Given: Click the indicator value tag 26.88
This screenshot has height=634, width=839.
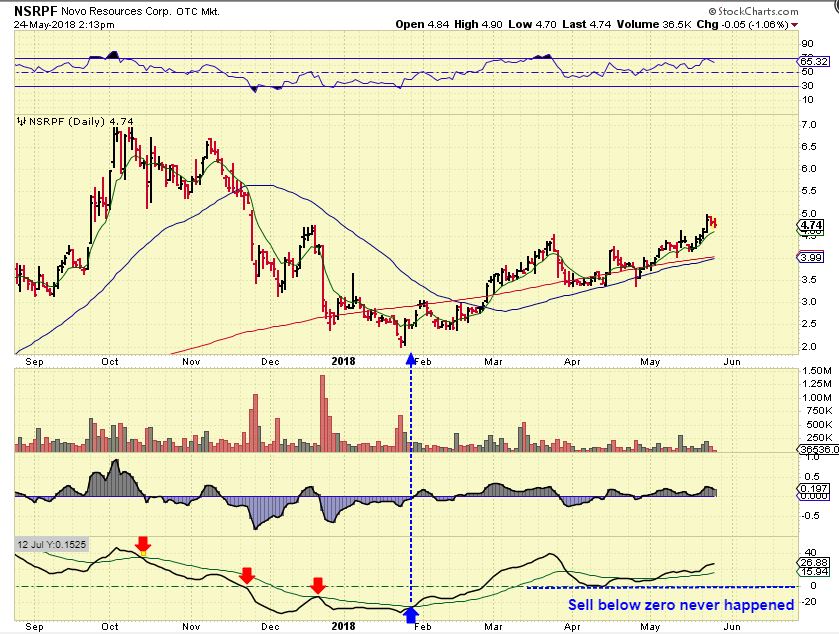Looking at the screenshot, I should point(814,563).
